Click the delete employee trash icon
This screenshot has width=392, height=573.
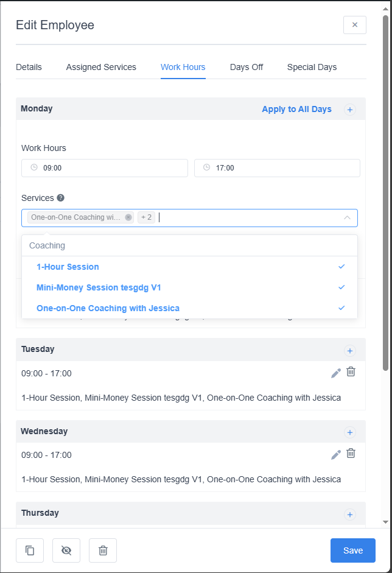[x=103, y=550]
